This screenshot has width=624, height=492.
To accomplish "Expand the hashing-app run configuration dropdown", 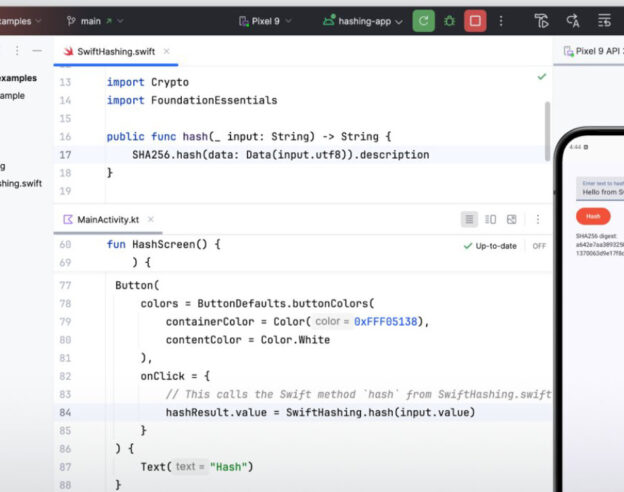I will [370, 20].
